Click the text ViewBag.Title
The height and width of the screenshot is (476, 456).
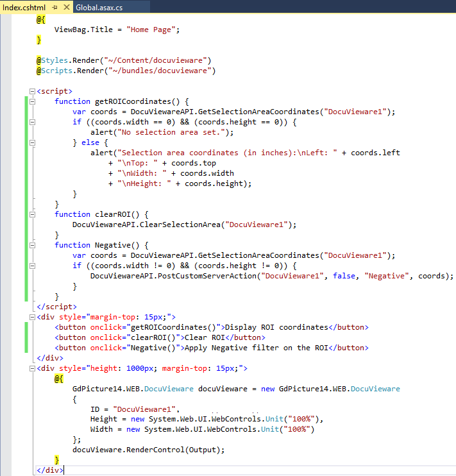pos(83,30)
